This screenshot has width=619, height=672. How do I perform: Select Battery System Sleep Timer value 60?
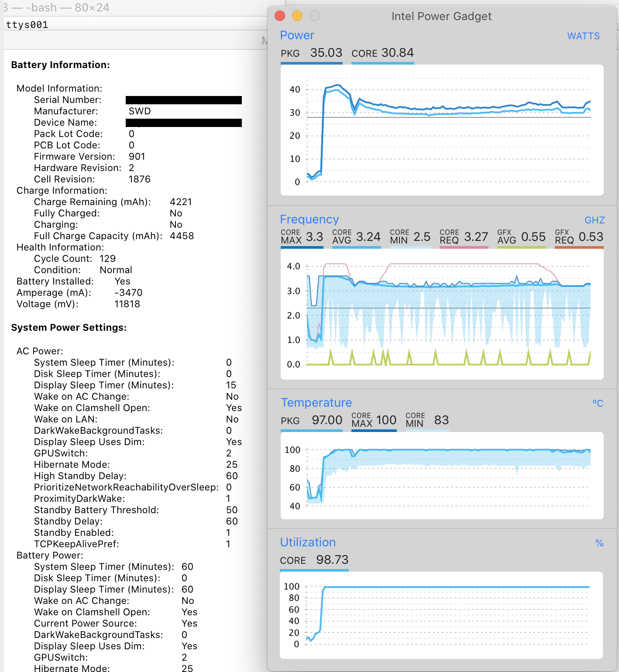pyautogui.click(x=187, y=567)
